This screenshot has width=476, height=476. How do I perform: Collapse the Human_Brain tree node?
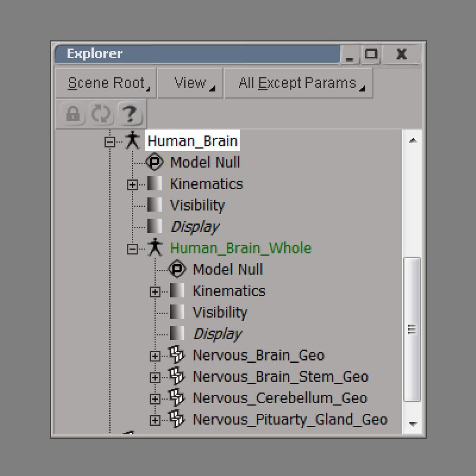pyautogui.click(x=110, y=142)
